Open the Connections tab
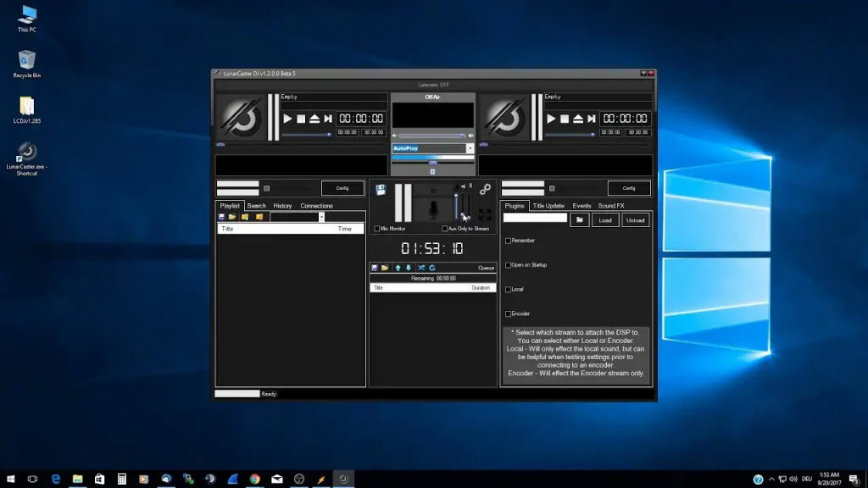 pyautogui.click(x=316, y=206)
